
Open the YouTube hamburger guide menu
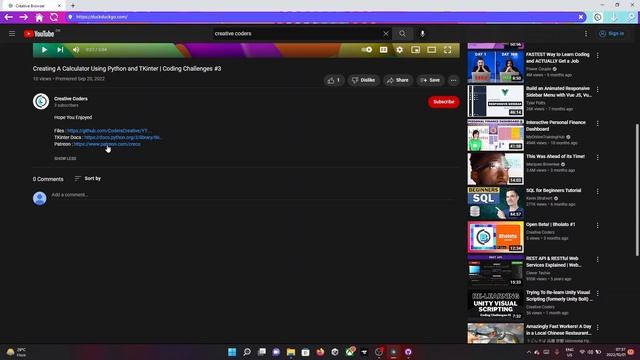coord(12,33)
